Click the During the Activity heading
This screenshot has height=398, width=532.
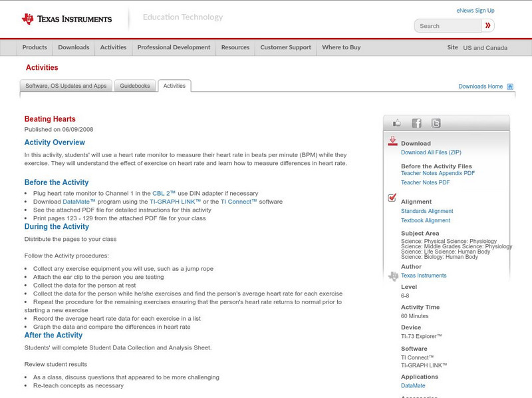[57, 226]
